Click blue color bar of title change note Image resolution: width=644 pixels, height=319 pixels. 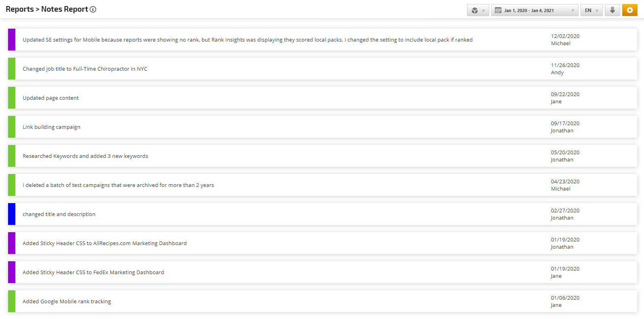[12, 214]
